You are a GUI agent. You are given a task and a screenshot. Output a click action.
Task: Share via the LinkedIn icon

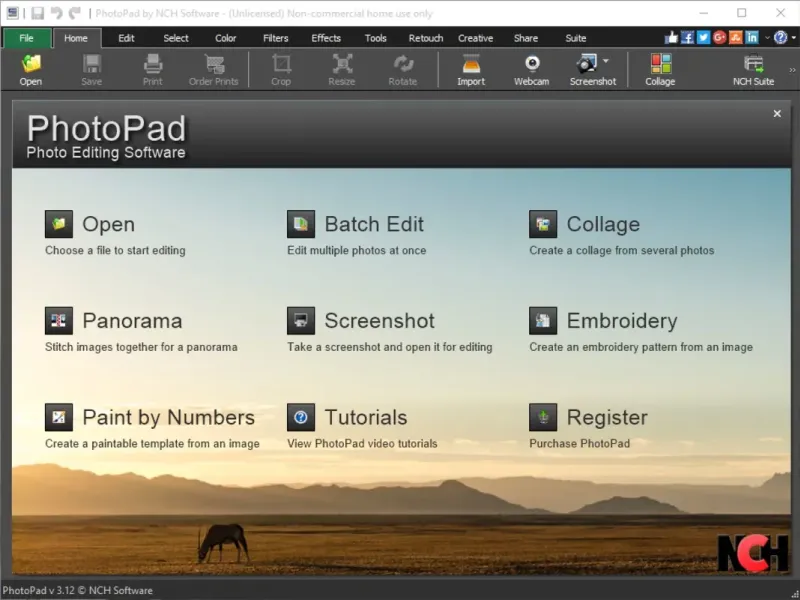pos(752,37)
